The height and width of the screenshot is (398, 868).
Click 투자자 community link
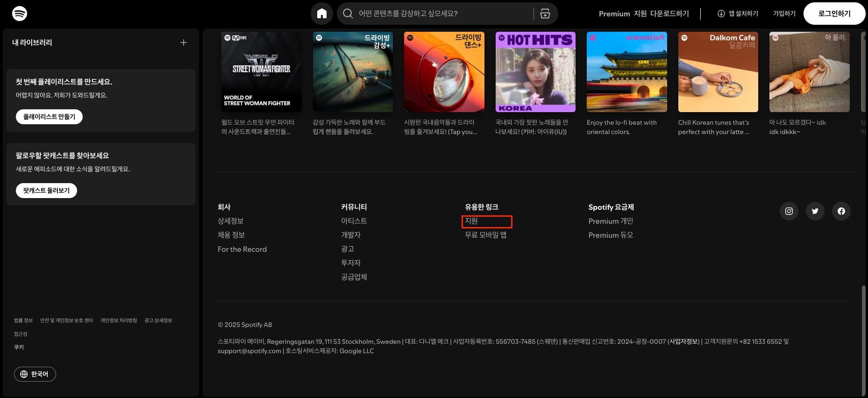pos(351,263)
